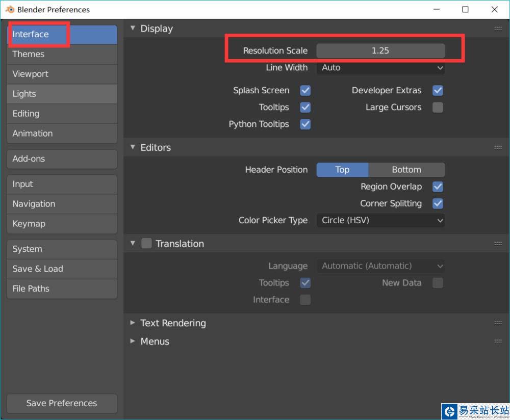Tick the New Data translation checkbox
This screenshot has height=420, width=510.
click(438, 283)
